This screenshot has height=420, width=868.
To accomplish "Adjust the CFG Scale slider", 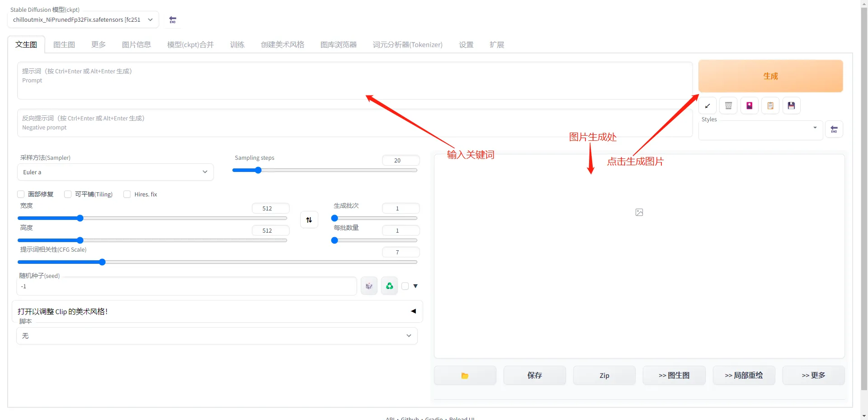I will point(217,262).
